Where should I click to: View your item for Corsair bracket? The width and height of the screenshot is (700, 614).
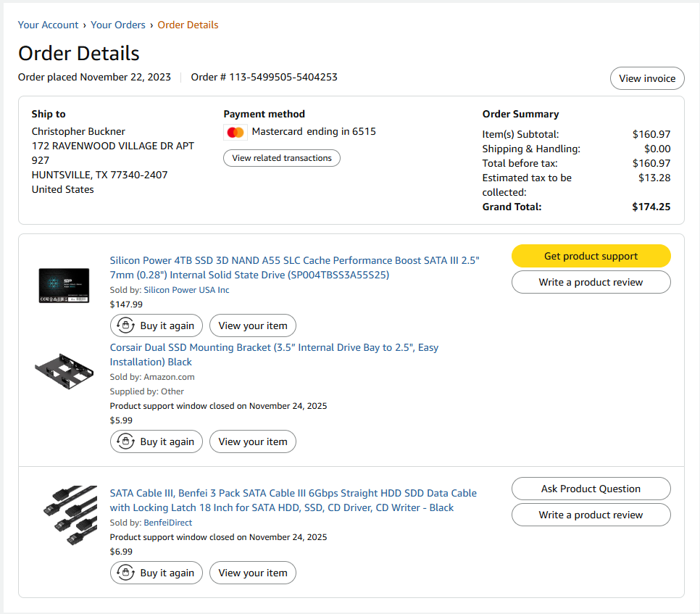(253, 441)
